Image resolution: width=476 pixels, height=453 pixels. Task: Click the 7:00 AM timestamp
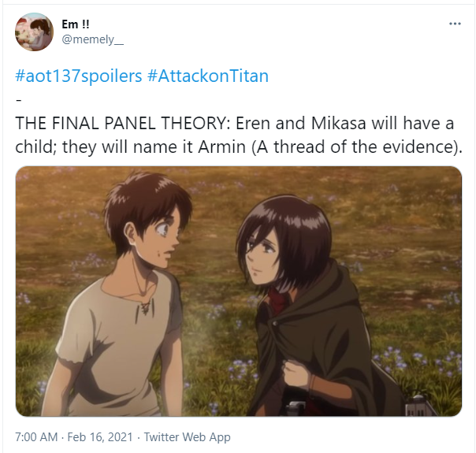pos(36,437)
